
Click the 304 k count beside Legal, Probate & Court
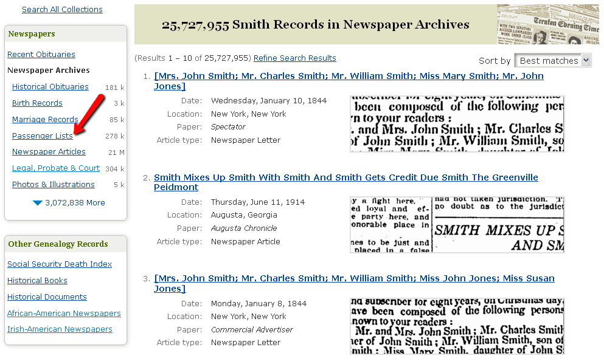click(x=115, y=168)
